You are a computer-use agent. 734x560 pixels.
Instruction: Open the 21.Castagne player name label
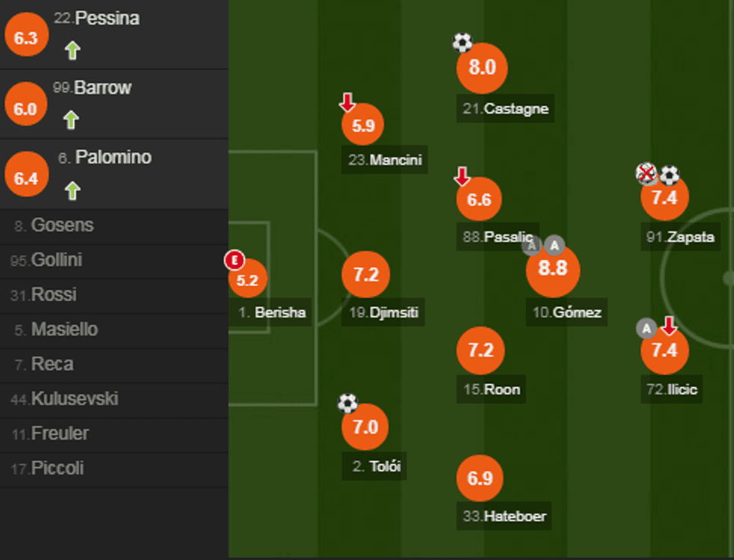[506, 109]
